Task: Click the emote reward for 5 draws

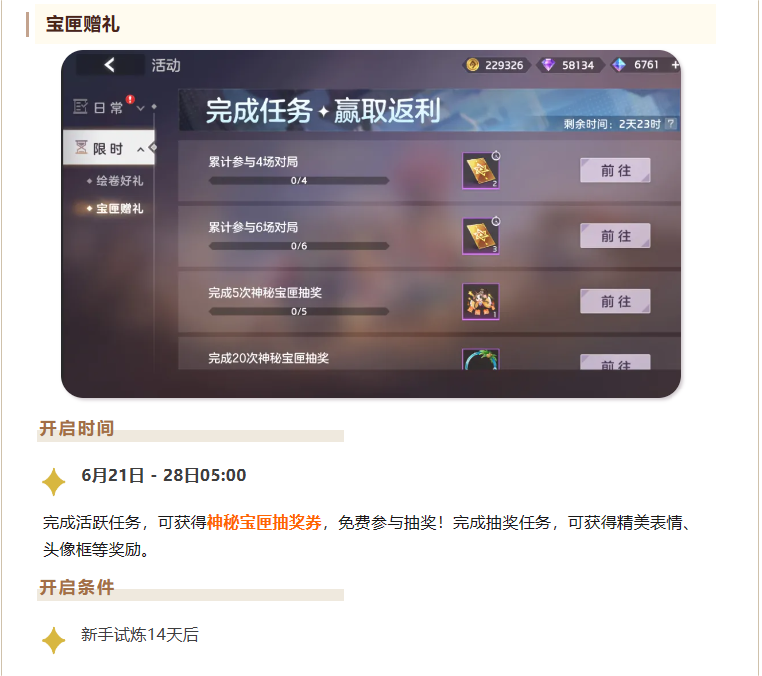Action: click(481, 301)
